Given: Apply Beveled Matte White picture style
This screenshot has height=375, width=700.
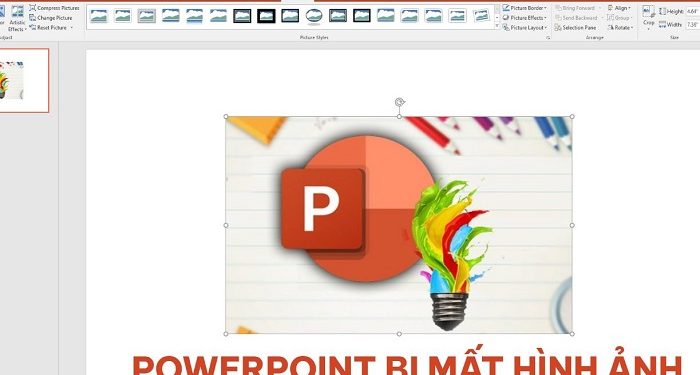Looking at the screenshot, I should click(x=123, y=16).
